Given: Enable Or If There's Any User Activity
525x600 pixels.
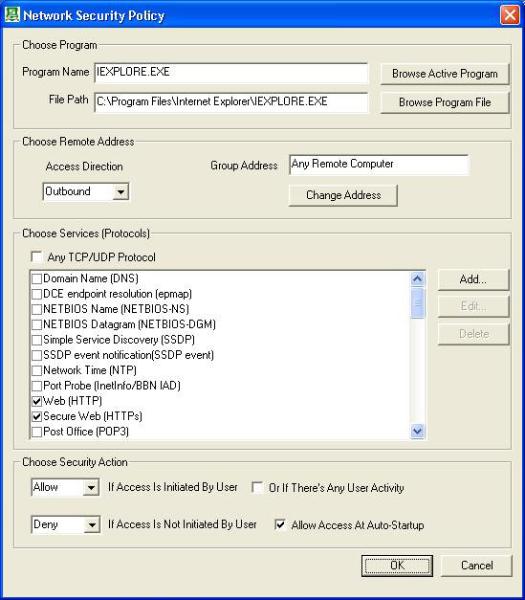Looking at the screenshot, I should (257, 488).
